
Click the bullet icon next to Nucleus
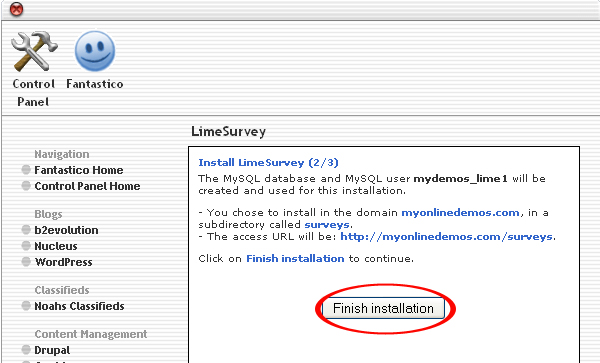point(26,246)
